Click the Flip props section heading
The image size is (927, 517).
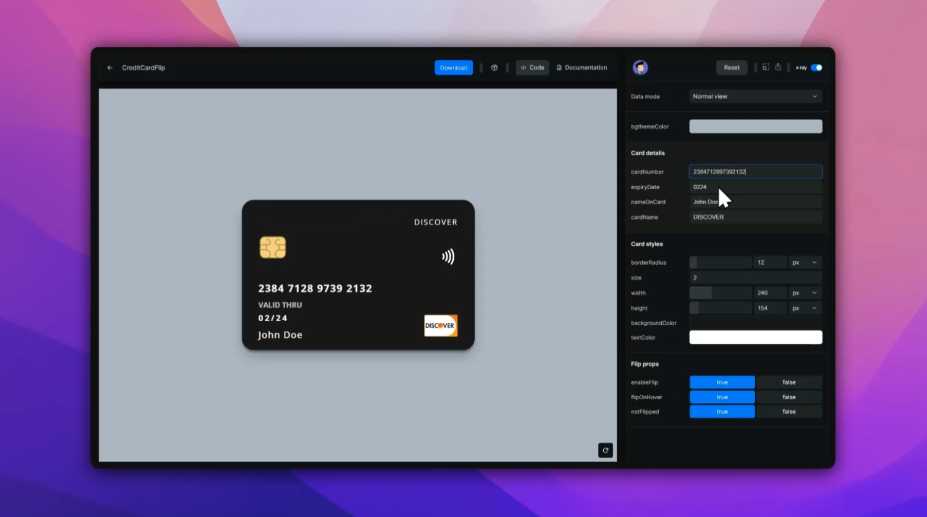coord(644,364)
